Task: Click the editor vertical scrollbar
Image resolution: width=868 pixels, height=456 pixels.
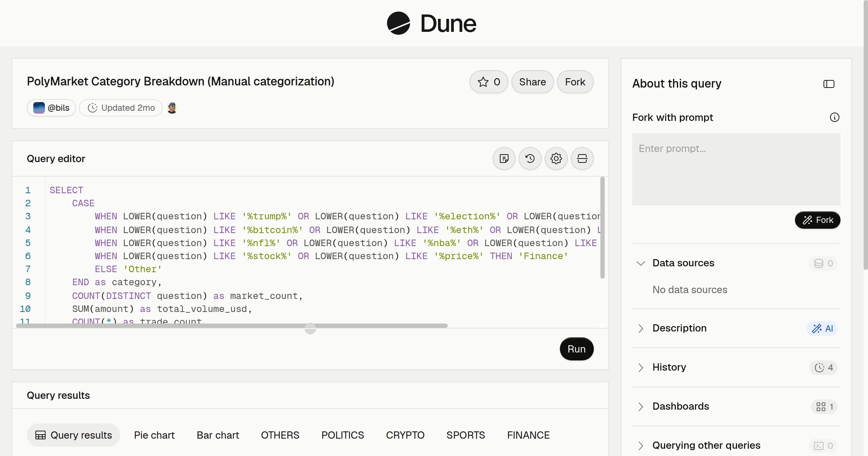Action: [x=602, y=228]
